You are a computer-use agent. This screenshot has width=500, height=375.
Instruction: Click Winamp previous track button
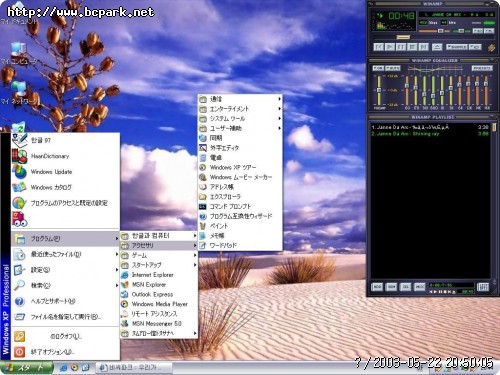click(x=378, y=47)
